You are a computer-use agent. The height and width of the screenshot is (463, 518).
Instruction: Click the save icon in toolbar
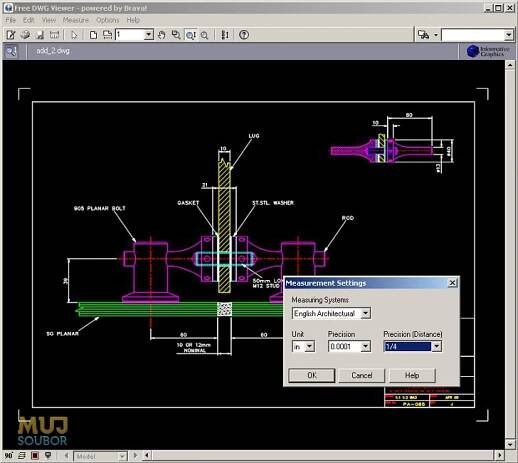tap(40, 35)
